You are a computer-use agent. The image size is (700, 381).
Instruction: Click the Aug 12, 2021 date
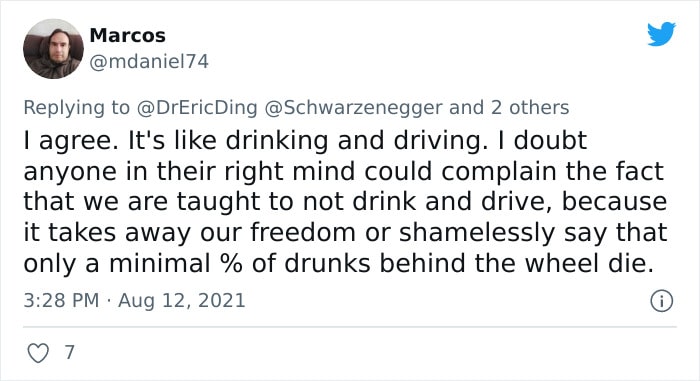point(182,300)
